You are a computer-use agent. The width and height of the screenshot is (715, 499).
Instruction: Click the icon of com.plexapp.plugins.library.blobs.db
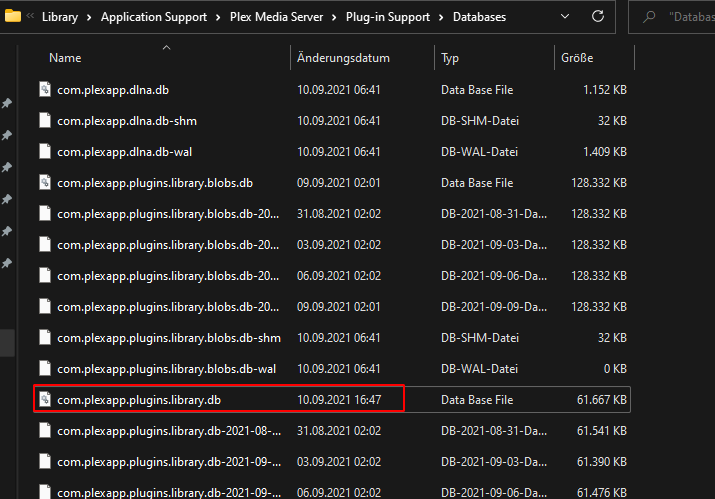(x=45, y=182)
